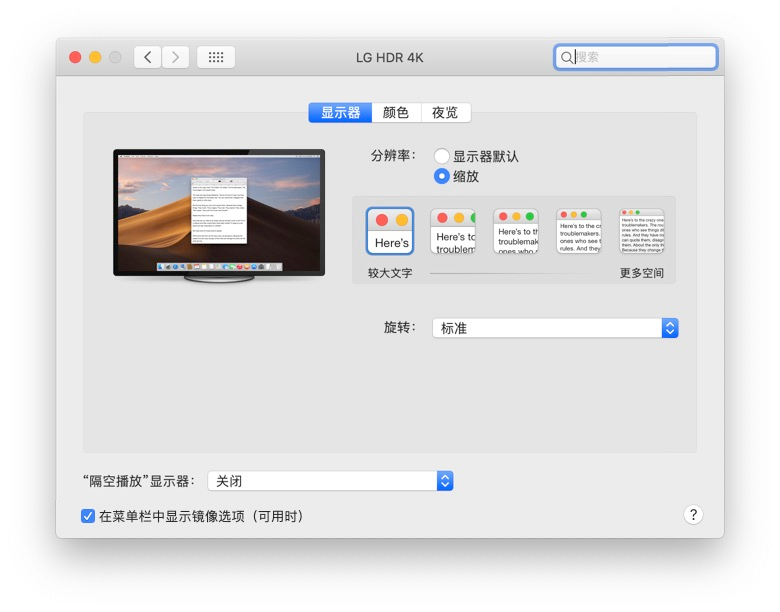Select the second scaling resolution thumbnail
Image resolution: width=780 pixels, height=612 pixels.
click(453, 231)
